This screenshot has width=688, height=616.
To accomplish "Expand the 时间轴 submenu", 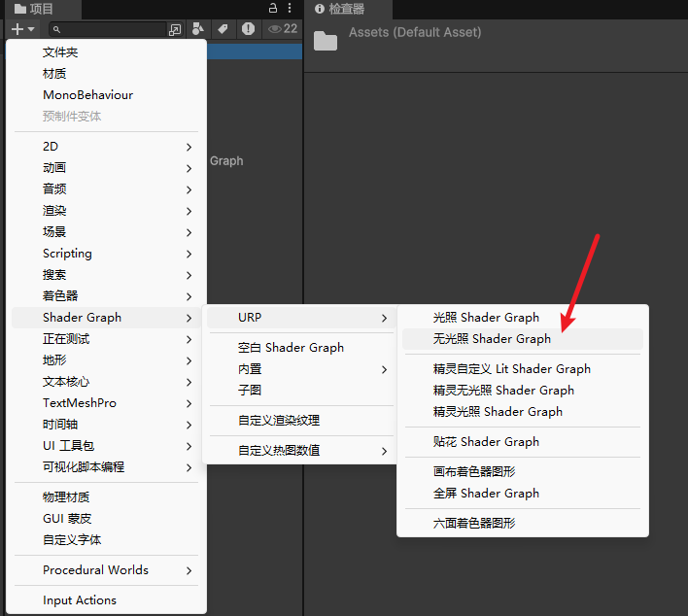I will [106, 425].
